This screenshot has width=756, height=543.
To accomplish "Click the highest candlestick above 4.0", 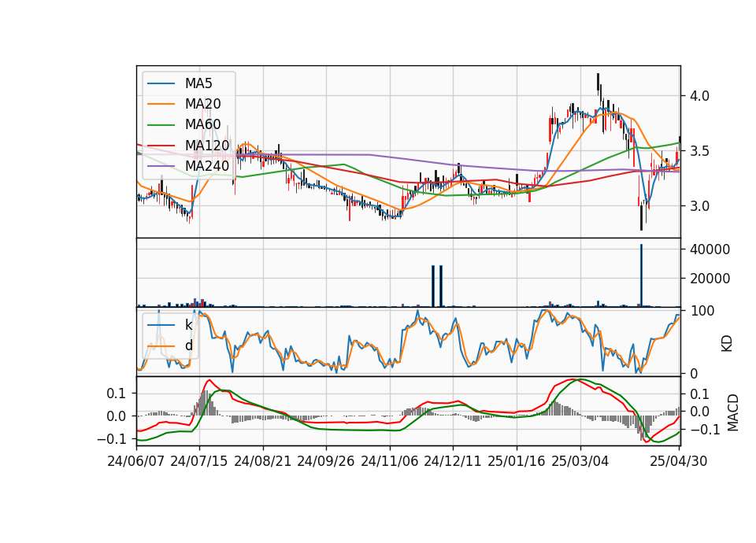I will point(598,85).
